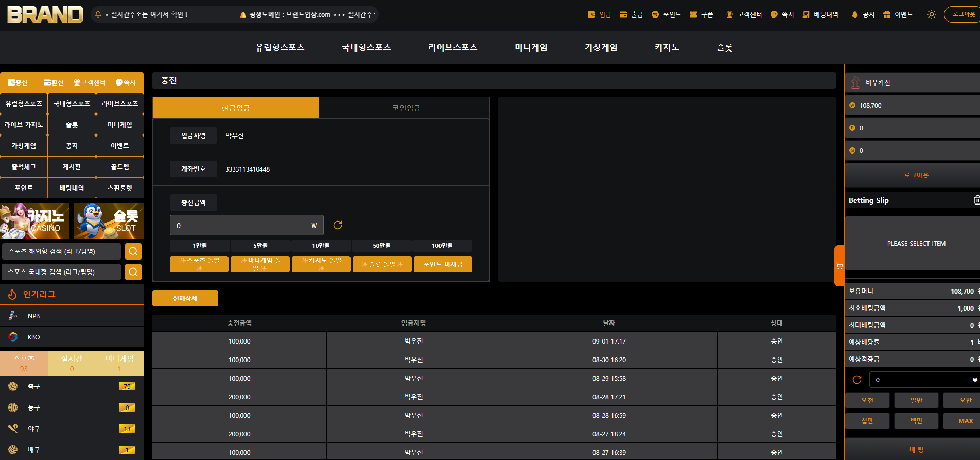Click the notification bell in the ticker
This screenshot has width=980, height=460.
coord(98,14)
